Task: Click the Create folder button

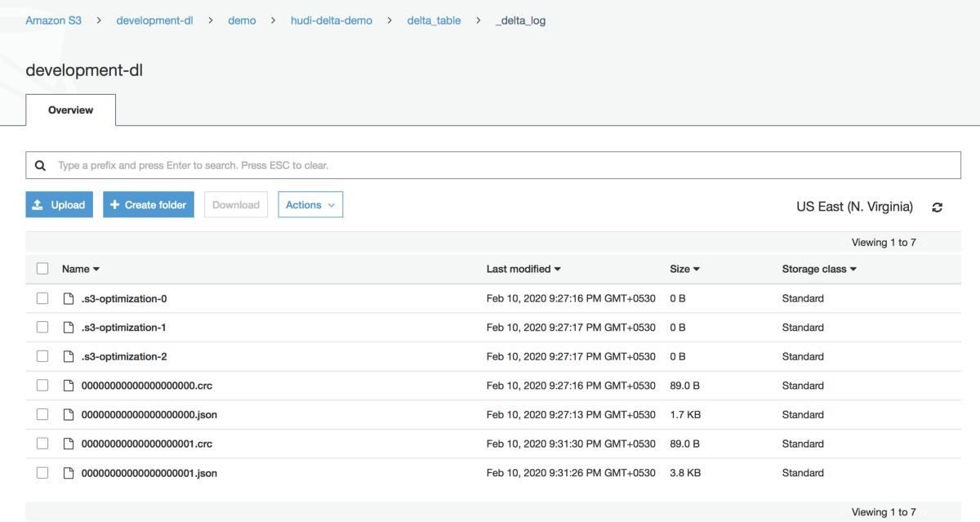Action: tap(149, 205)
